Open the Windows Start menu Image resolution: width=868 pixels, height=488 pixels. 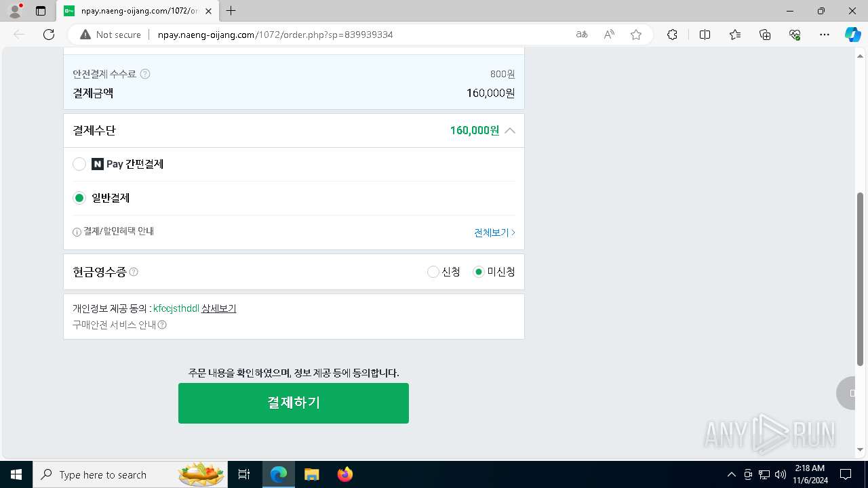click(x=16, y=474)
